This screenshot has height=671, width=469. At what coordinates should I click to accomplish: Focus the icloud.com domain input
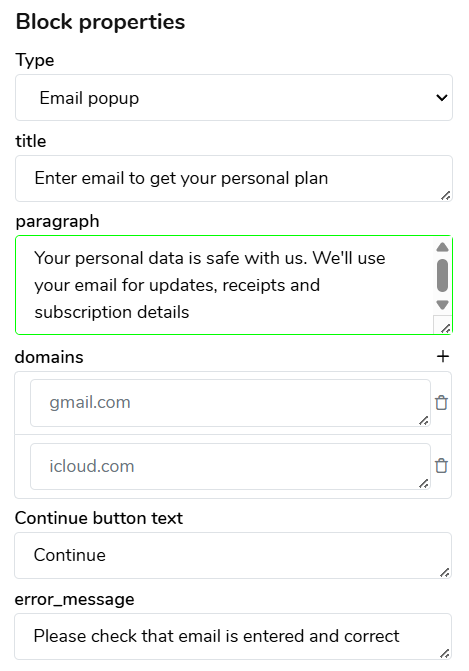pos(230,466)
